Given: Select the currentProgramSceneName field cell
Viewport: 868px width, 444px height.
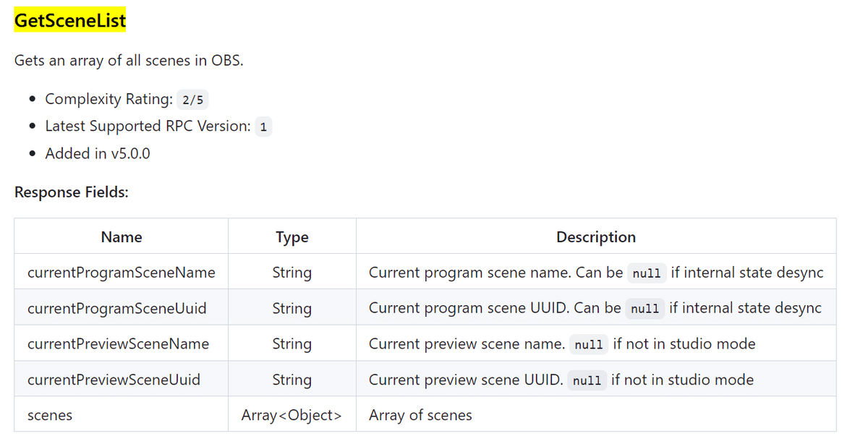Looking at the screenshot, I should (122, 273).
